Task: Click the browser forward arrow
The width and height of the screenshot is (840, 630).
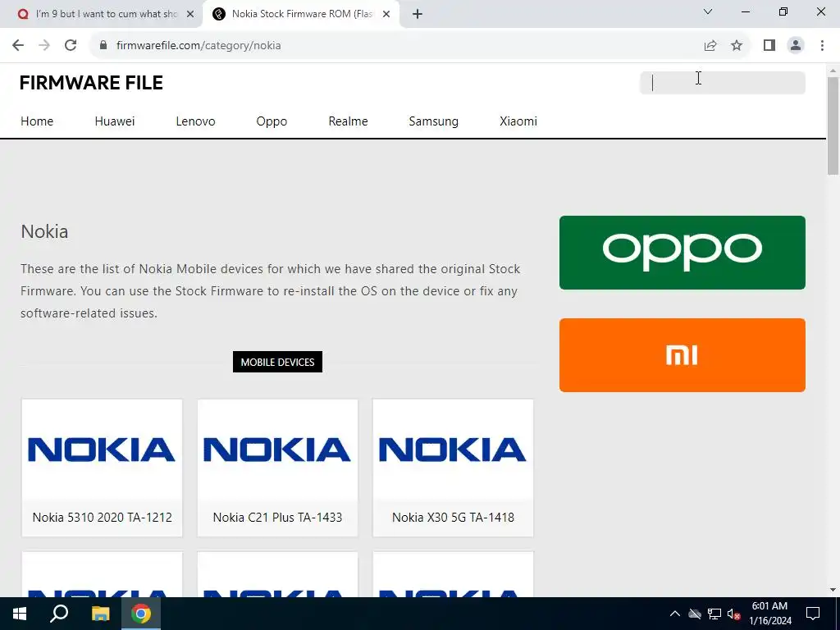Action: (x=44, y=46)
